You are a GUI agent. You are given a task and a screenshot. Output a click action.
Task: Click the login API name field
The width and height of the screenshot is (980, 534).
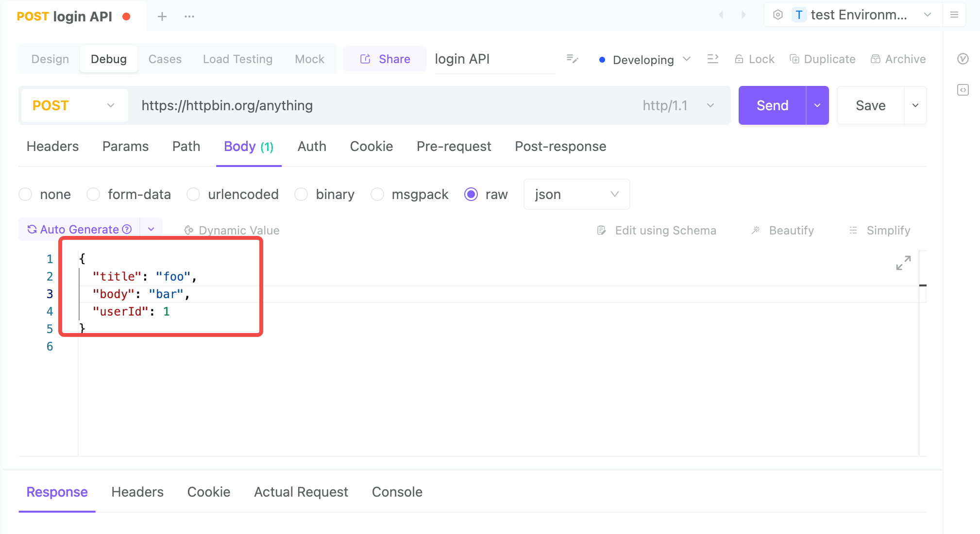pyautogui.click(x=495, y=59)
